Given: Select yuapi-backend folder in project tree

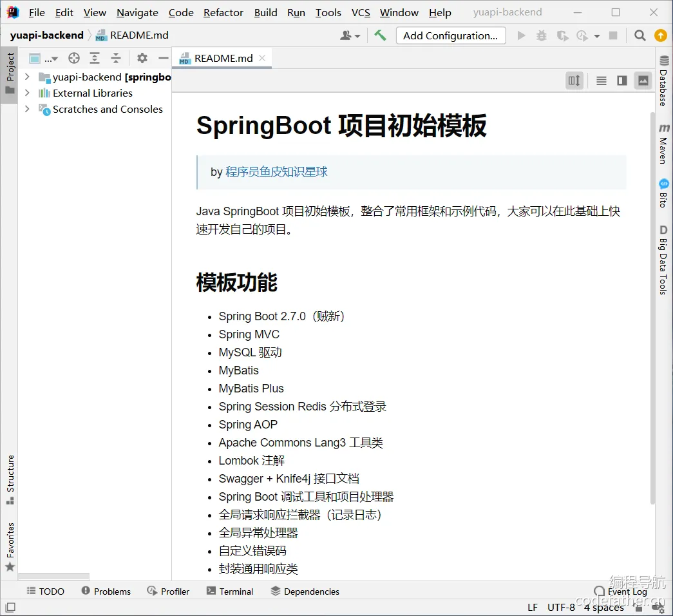Looking at the screenshot, I should 105,77.
